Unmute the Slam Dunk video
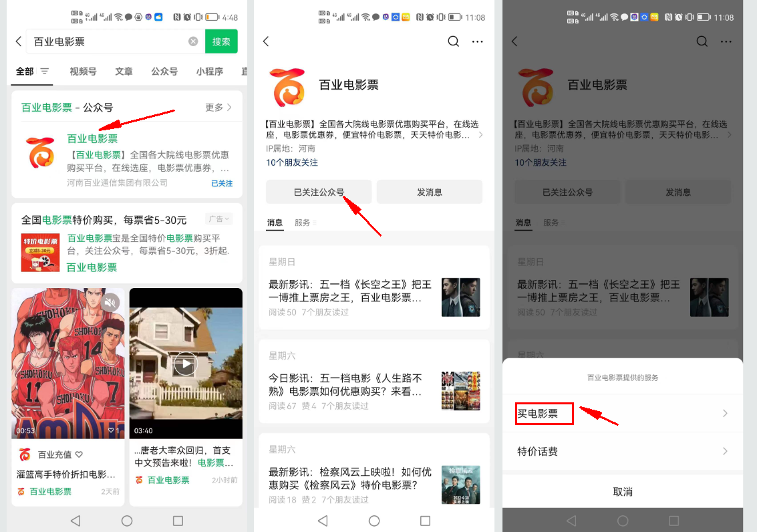The height and width of the screenshot is (532, 757). (110, 303)
